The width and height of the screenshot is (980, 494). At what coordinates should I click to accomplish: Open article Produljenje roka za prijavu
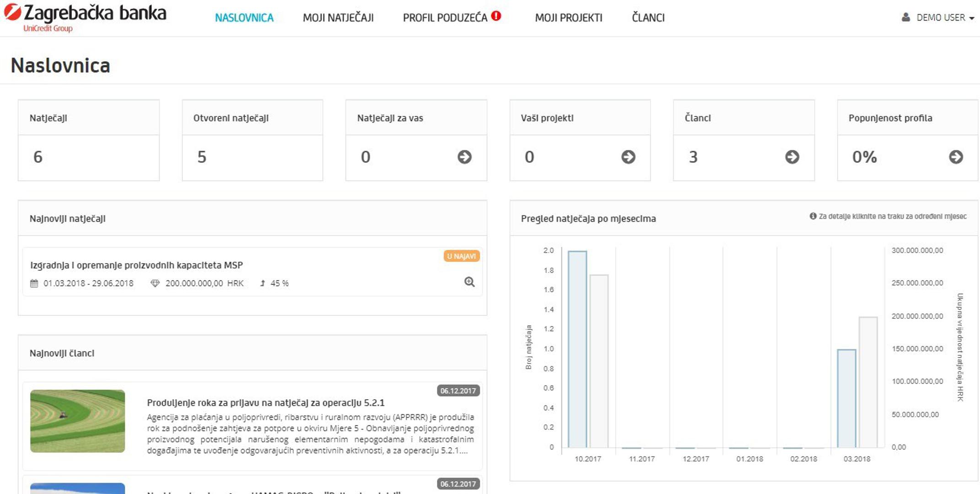(265, 403)
